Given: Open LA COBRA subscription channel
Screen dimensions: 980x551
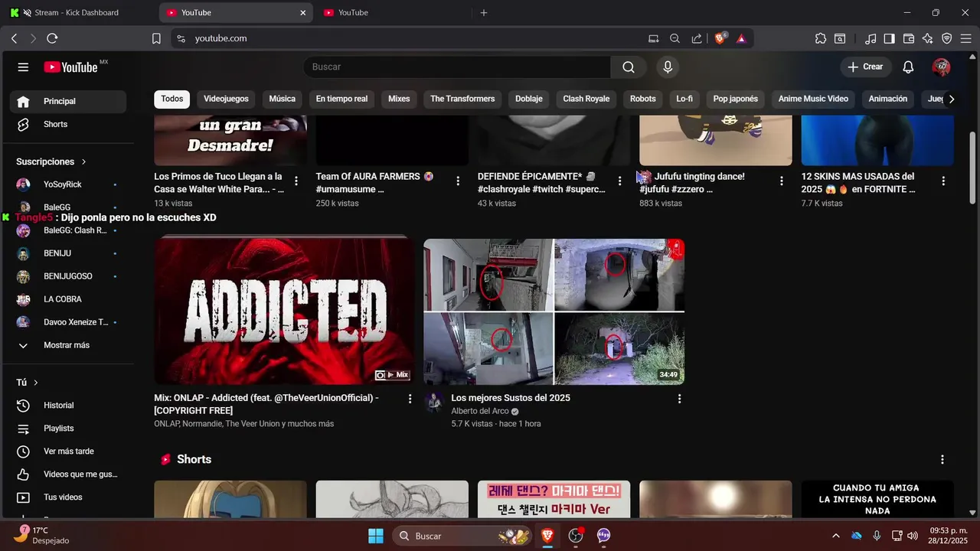Looking at the screenshot, I should (68, 299).
